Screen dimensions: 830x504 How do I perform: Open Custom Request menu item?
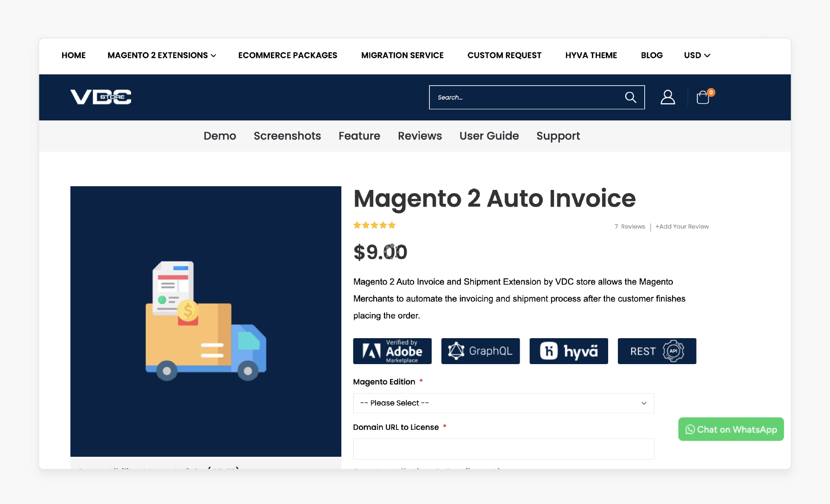(x=504, y=55)
